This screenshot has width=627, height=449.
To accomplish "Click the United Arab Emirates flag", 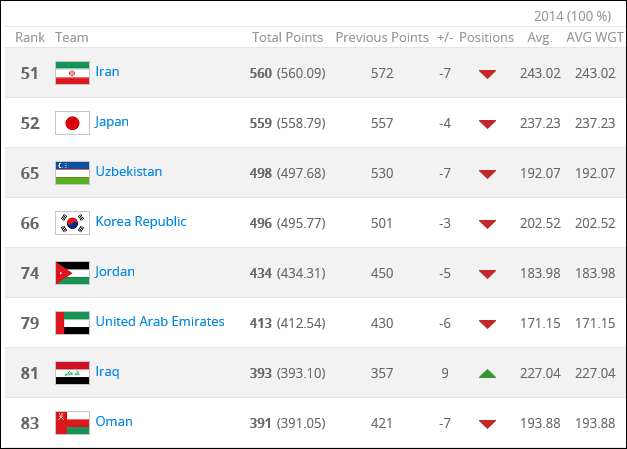I will (72, 323).
